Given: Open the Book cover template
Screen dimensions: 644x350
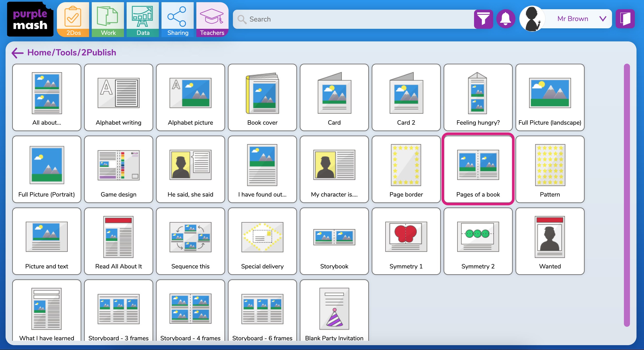Looking at the screenshot, I should point(262,97).
